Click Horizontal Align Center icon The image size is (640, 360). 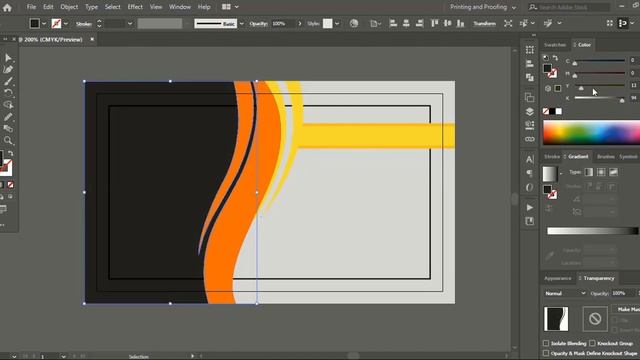click(x=406, y=23)
